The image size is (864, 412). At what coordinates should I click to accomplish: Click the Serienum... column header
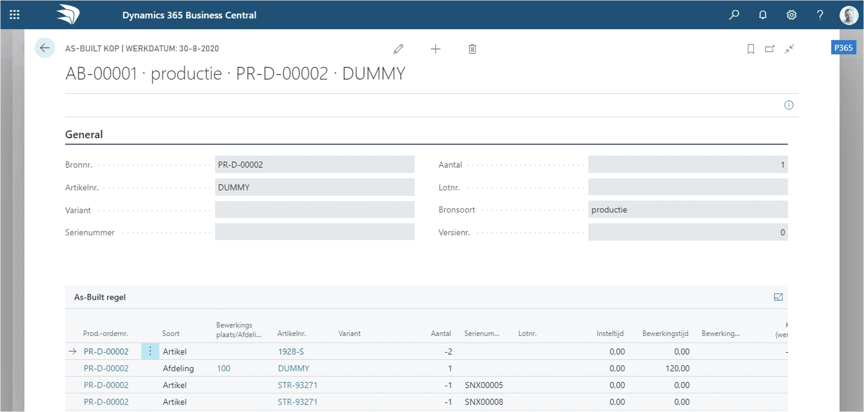pyautogui.click(x=482, y=333)
